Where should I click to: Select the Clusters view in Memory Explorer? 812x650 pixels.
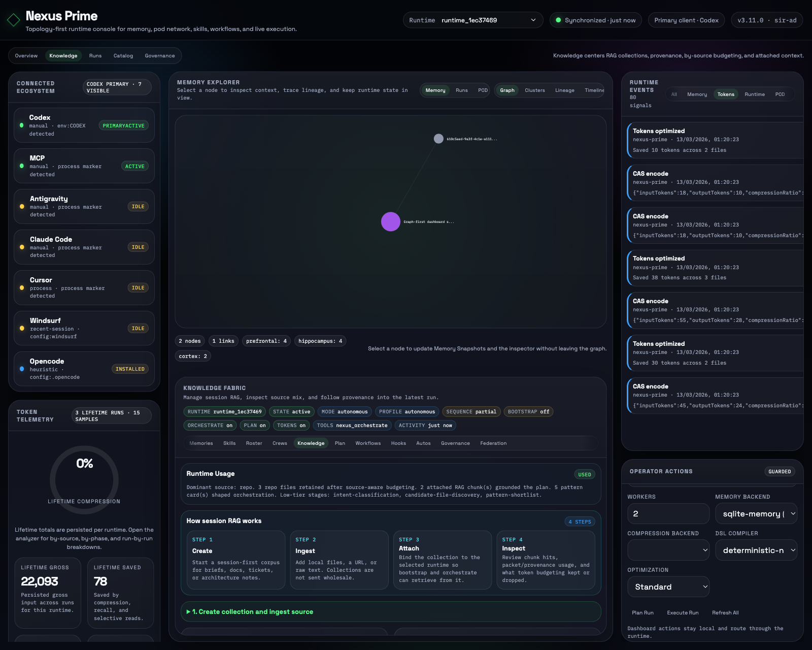coord(534,90)
